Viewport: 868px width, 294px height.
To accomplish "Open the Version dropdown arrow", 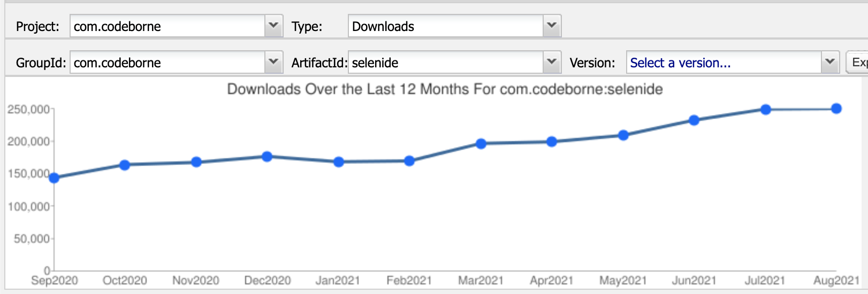I will 830,62.
